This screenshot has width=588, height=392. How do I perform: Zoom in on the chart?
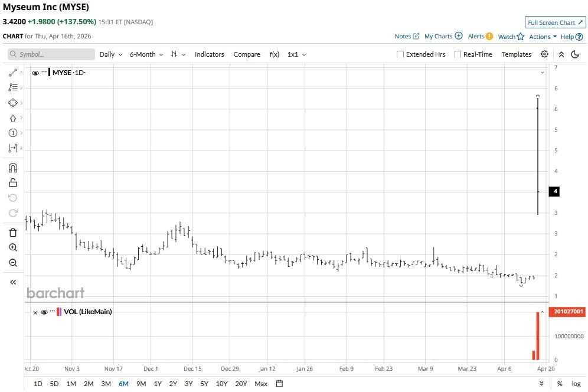13,247
